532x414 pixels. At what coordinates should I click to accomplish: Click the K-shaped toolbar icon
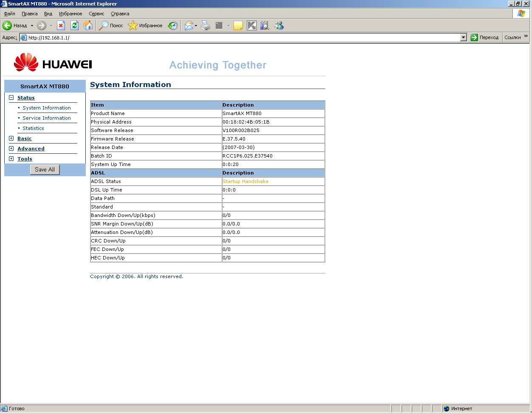point(252,25)
